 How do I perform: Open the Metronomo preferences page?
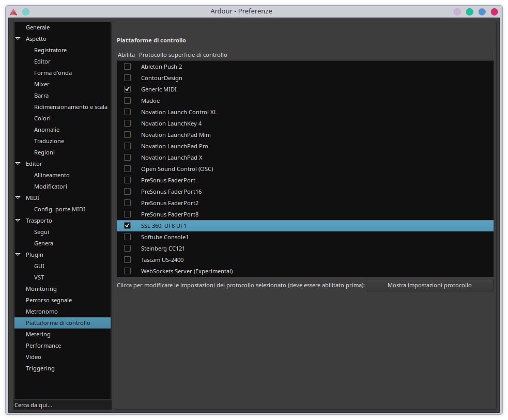42,312
